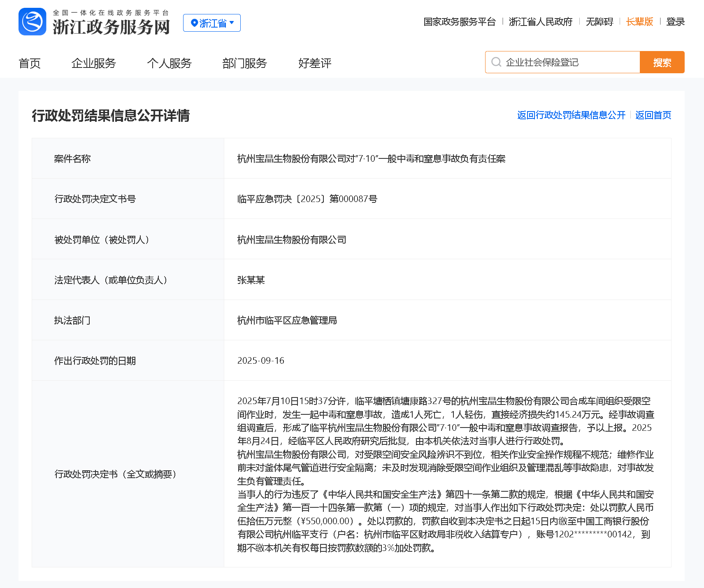Switch to 长辈版 elder-friendly version

[x=639, y=22]
